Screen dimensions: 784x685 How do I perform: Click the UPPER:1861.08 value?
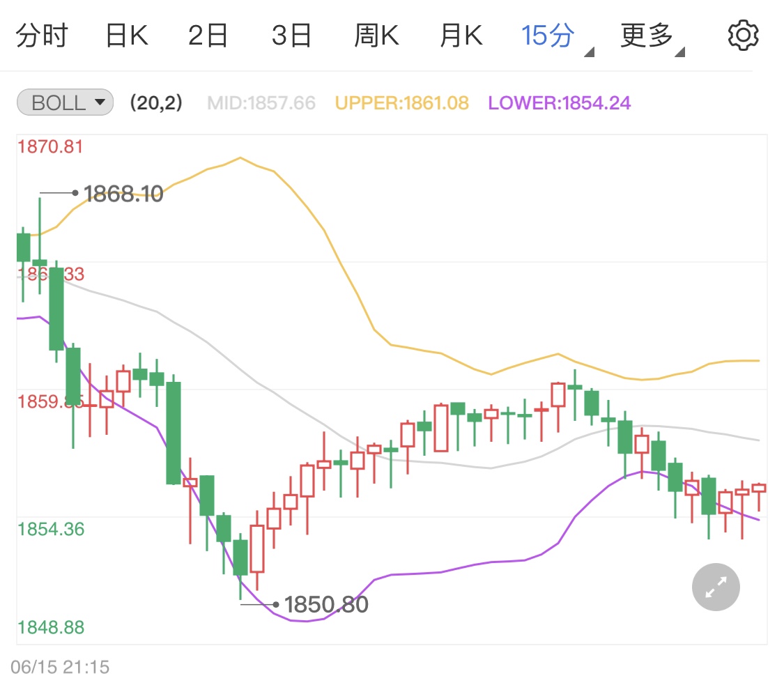(402, 103)
